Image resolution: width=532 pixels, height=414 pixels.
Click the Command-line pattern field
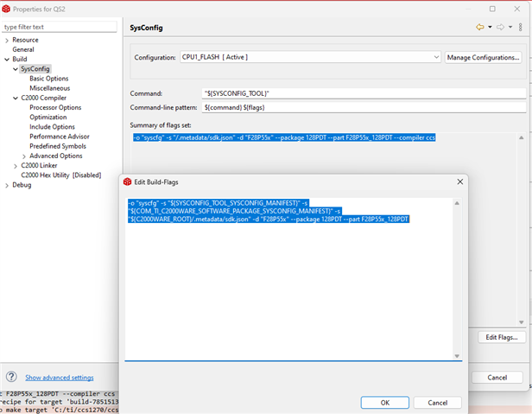[x=364, y=107]
